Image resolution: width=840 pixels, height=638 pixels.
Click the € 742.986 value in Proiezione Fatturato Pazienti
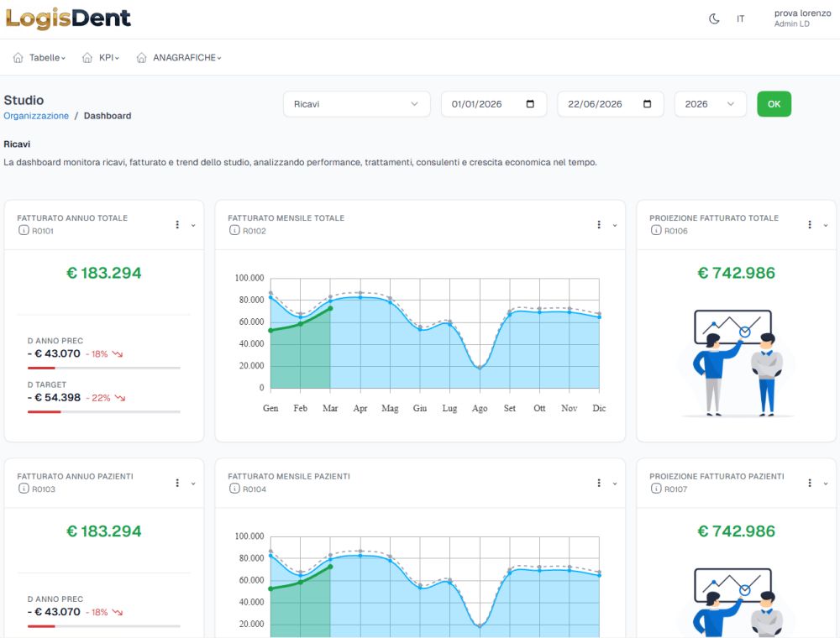(736, 531)
